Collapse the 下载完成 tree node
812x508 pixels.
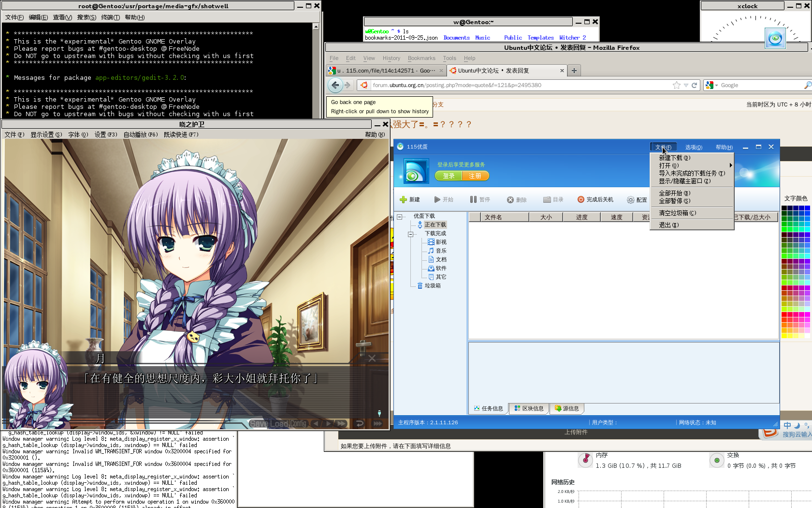click(x=410, y=234)
